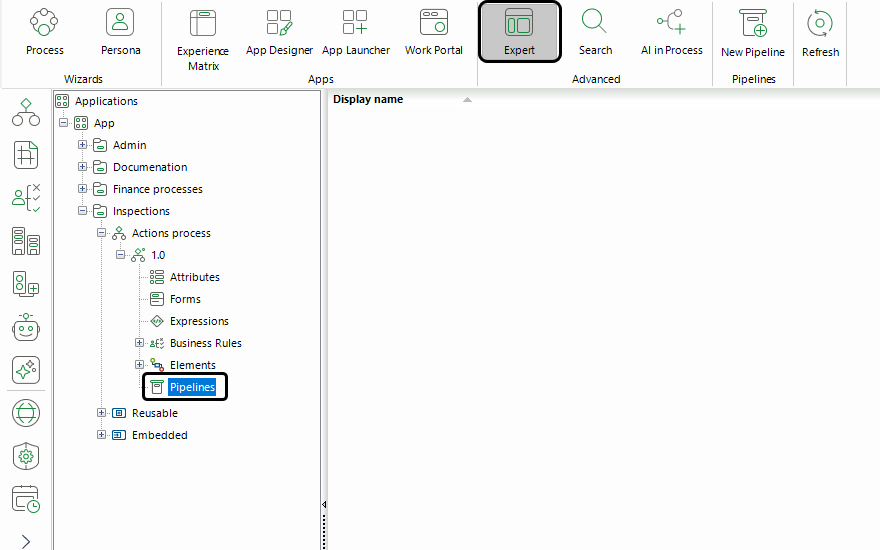Expand the Admin folder
This screenshot has width=880, height=550.
click(x=82, y=145)
